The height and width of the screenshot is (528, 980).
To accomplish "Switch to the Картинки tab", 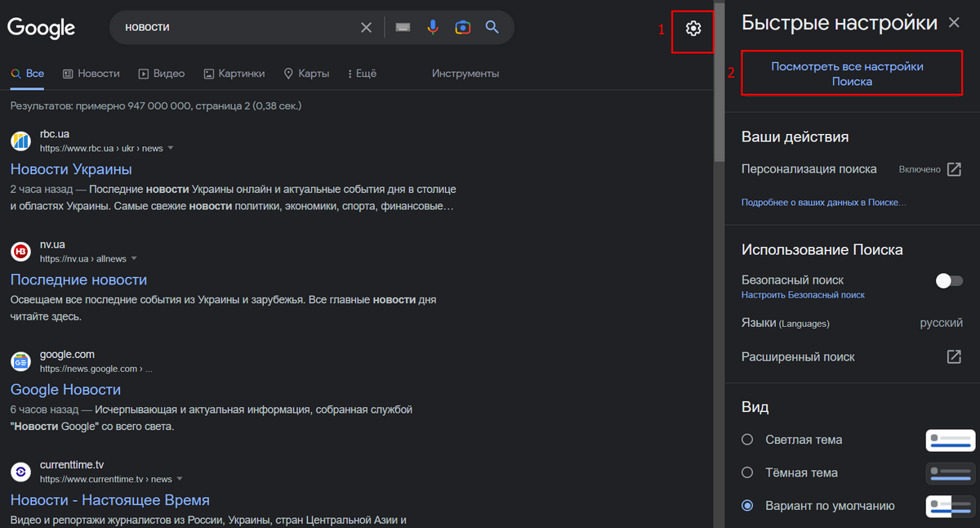I will (x=234, y=74).
